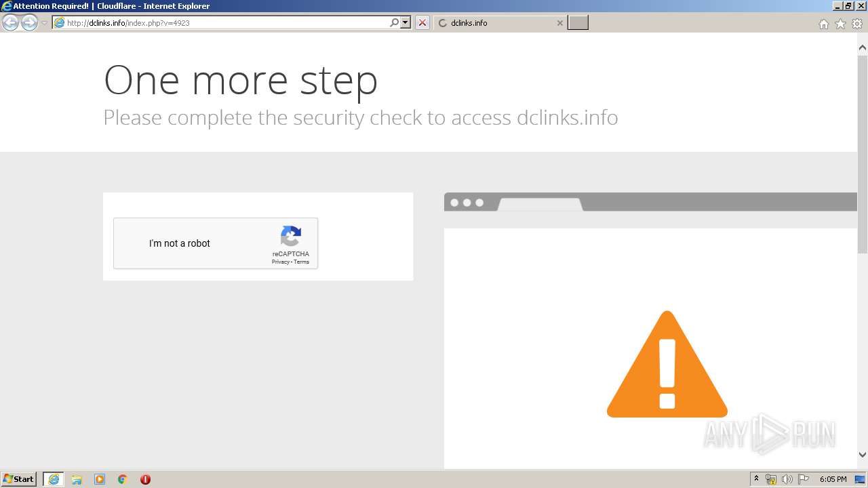Open the recent pages dropdown arrow
868x488 pixels.
44,23
